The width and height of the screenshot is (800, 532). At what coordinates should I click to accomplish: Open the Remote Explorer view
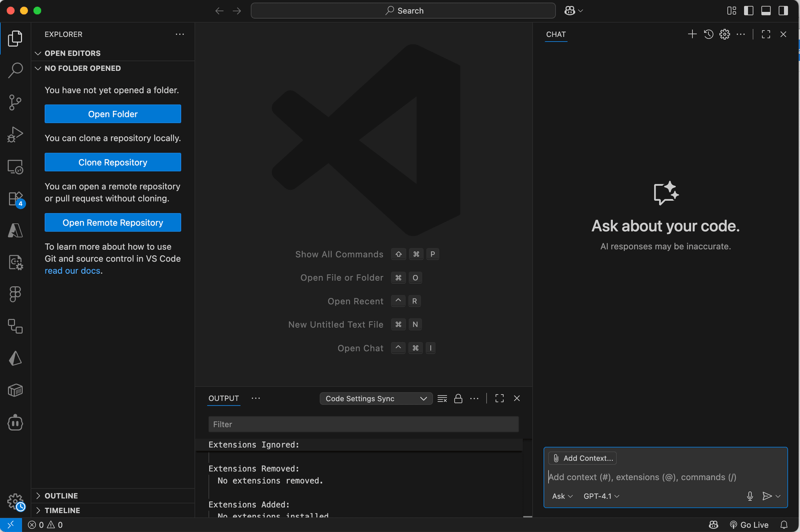(x=15, y=166)
